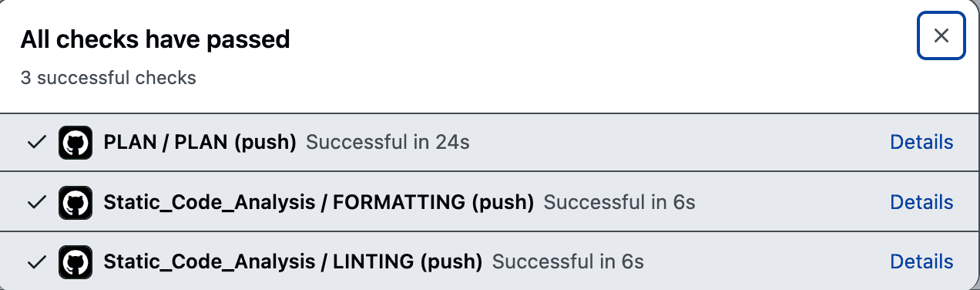Select the Static_Code_Analysis / LINTING check name
The image size is (980, 290).
pyautogui.click(x=293, y=261)
